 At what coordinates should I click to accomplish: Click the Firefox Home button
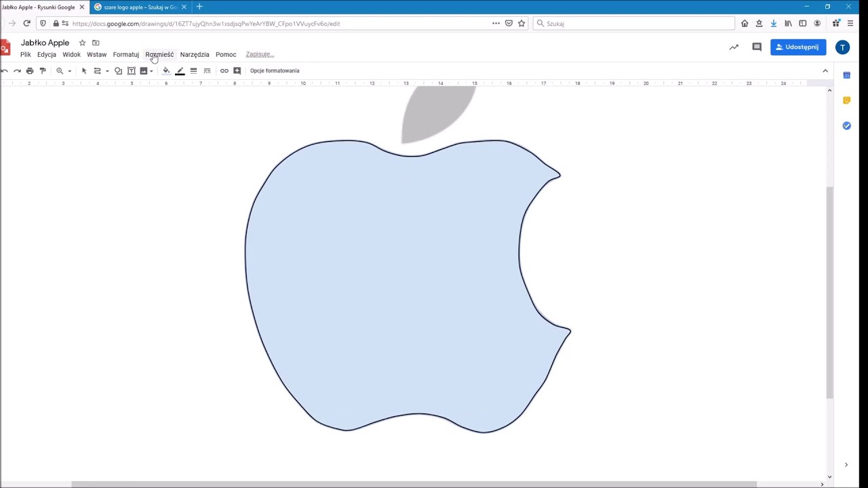pos(745,23)
